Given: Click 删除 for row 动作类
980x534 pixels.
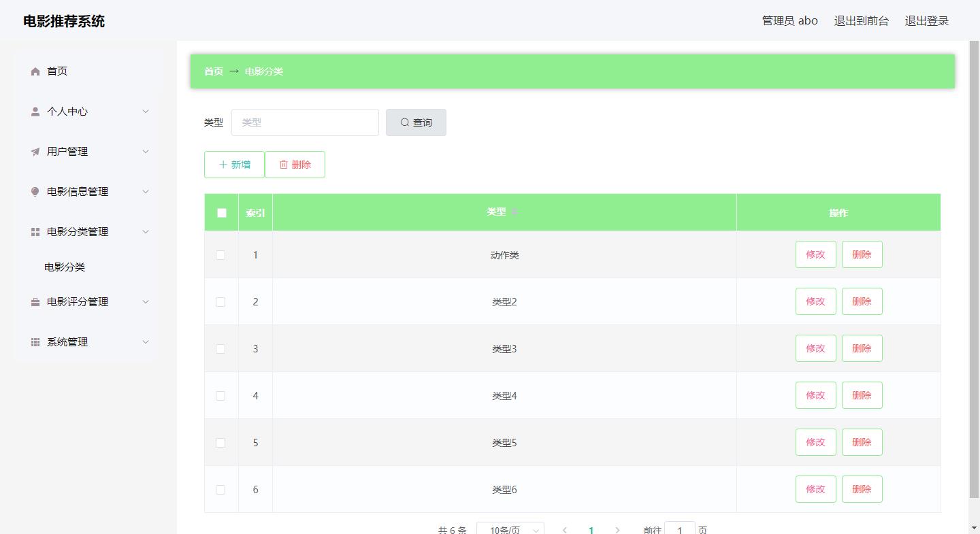Looking at the screenshot, I should click(x=862, y=254).
